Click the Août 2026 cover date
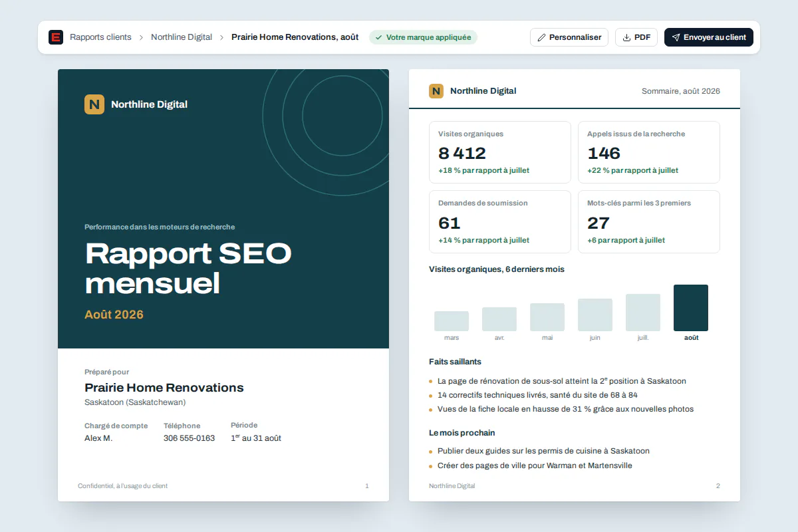 (114, 315)
